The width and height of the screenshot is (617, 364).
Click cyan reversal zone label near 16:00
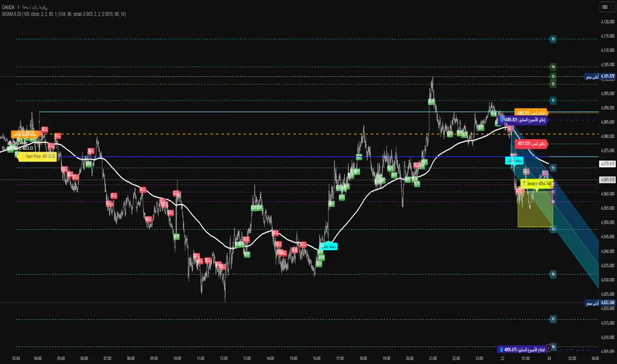[328, 246]
